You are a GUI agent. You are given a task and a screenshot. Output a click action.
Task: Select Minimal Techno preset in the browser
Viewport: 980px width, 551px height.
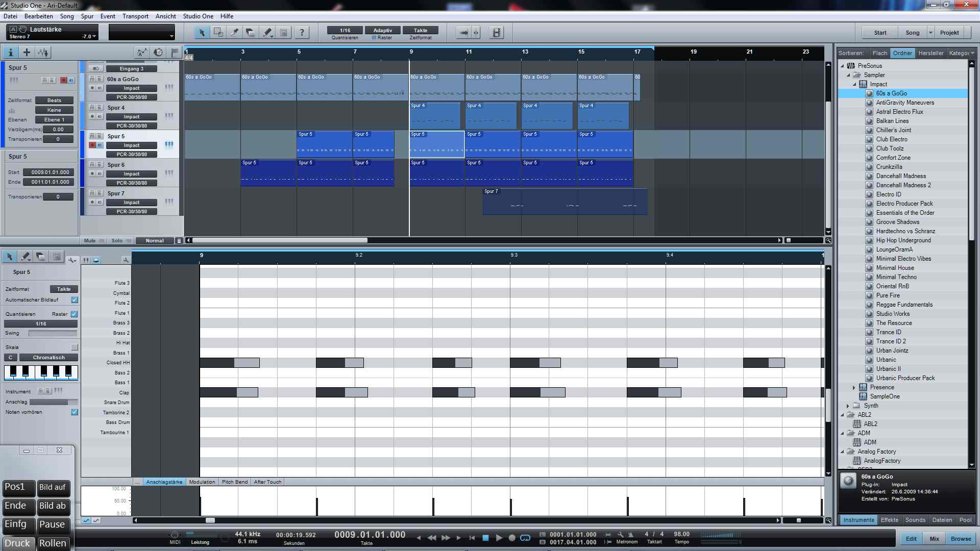(x=896, y=277)
